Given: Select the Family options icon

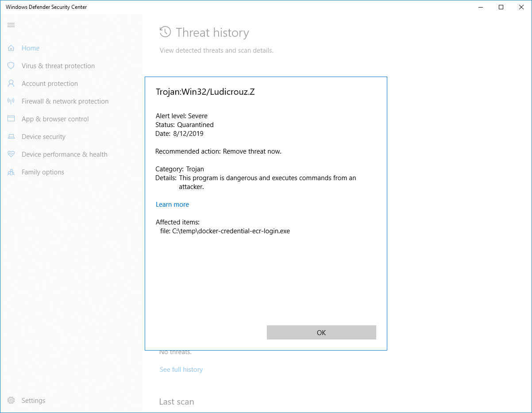Looking at the screenshot, I should click(x=11, y=172).
